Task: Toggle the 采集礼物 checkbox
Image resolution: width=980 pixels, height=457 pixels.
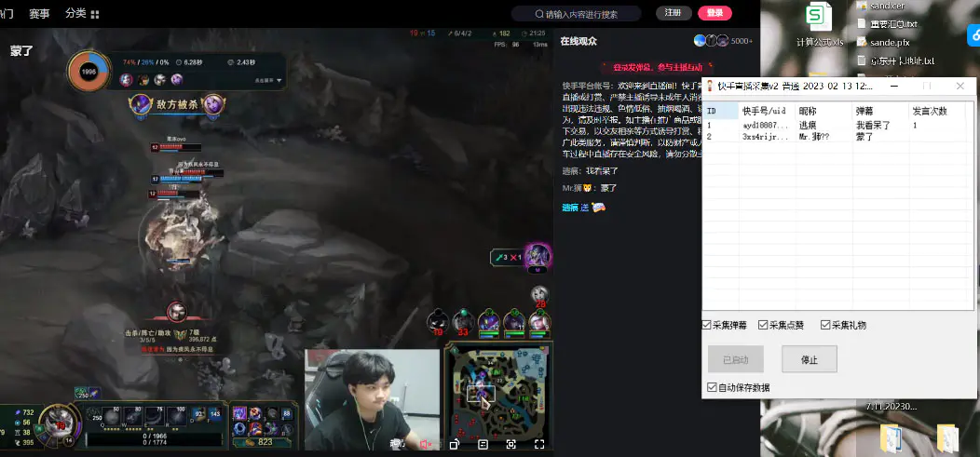Action: tap(825, 325)
